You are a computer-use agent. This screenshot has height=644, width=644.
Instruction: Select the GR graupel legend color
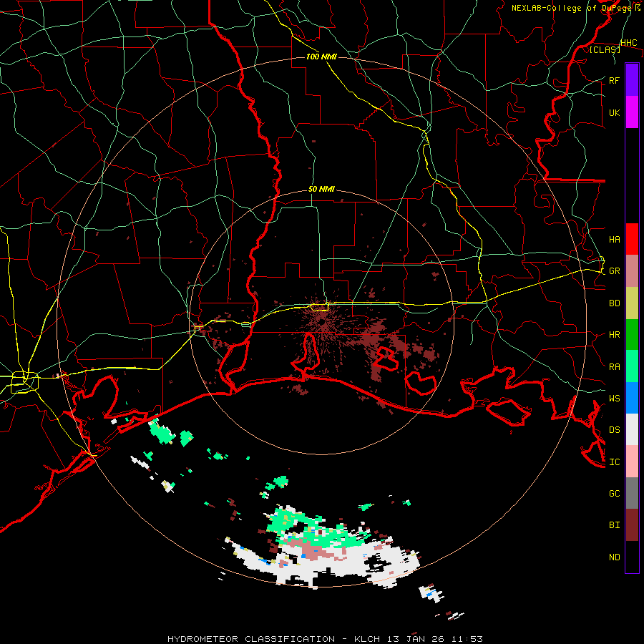pos(632,270)
